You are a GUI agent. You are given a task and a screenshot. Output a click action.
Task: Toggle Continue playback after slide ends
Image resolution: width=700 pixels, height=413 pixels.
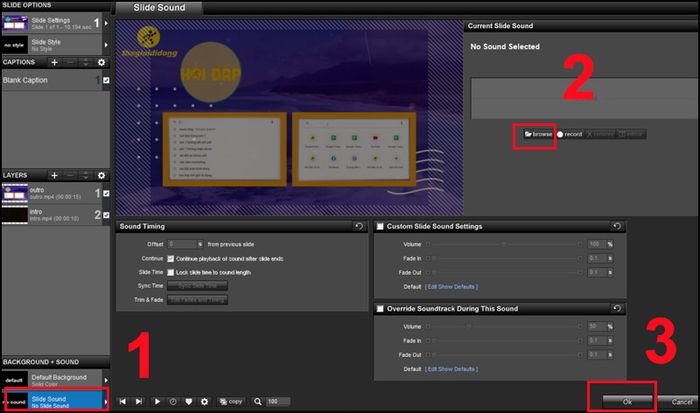(x=171, y=258)
